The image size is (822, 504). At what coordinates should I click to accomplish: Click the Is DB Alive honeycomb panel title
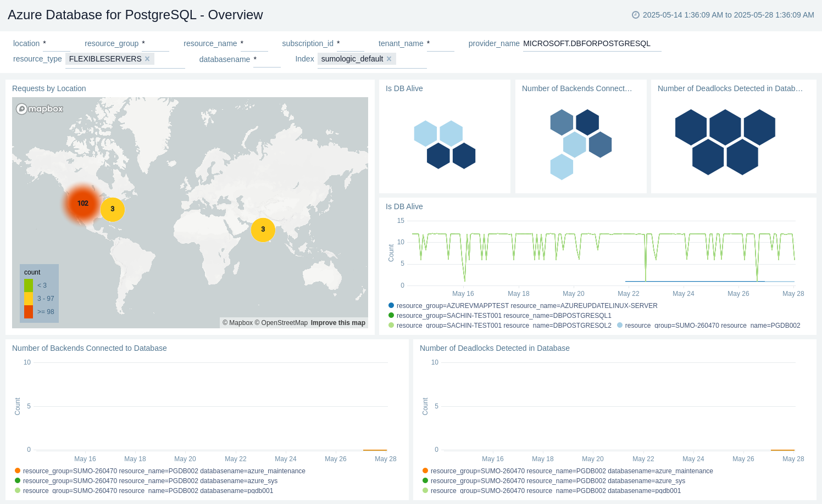coord(404,88)
